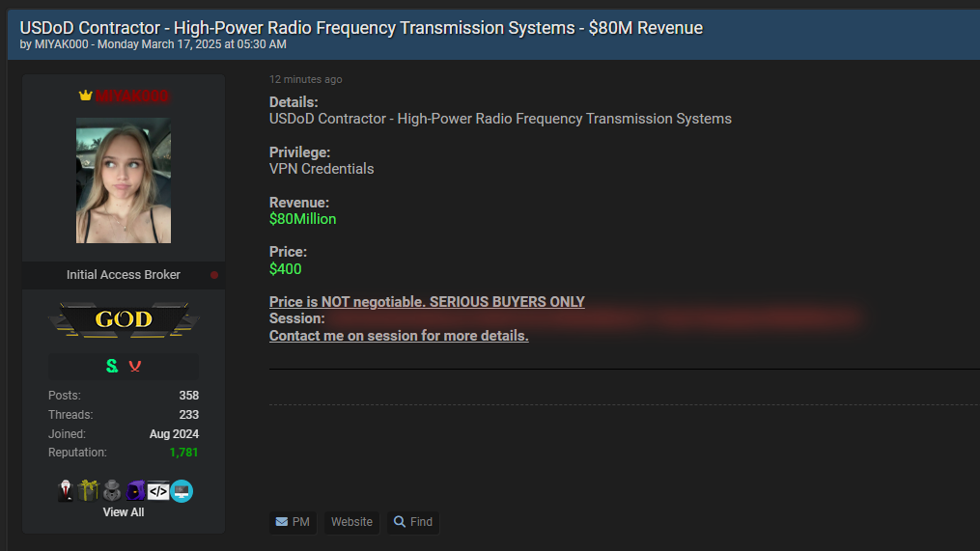The image size is (980, 551).
Task: Click the red-tie suit award badge
Action: (x=67, y=491)
